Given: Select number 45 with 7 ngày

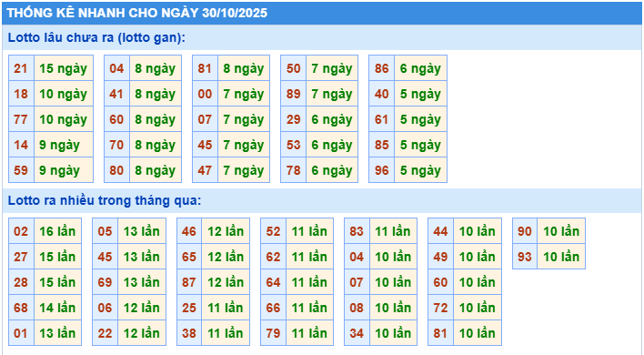Looking at the screenshot, I should click(205, 145).
